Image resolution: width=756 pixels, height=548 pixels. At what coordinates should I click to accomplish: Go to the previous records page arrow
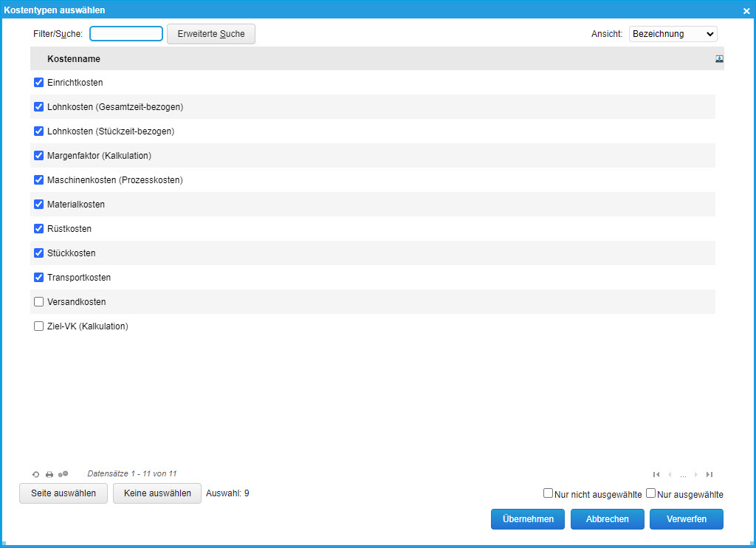pyautogui.click(x=670, y=474)
